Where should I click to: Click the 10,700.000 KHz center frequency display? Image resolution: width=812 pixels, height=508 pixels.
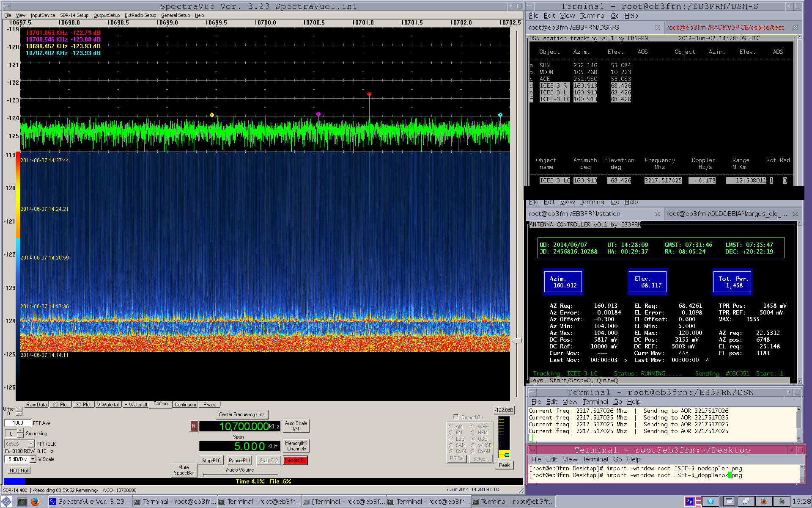[239, 426]
